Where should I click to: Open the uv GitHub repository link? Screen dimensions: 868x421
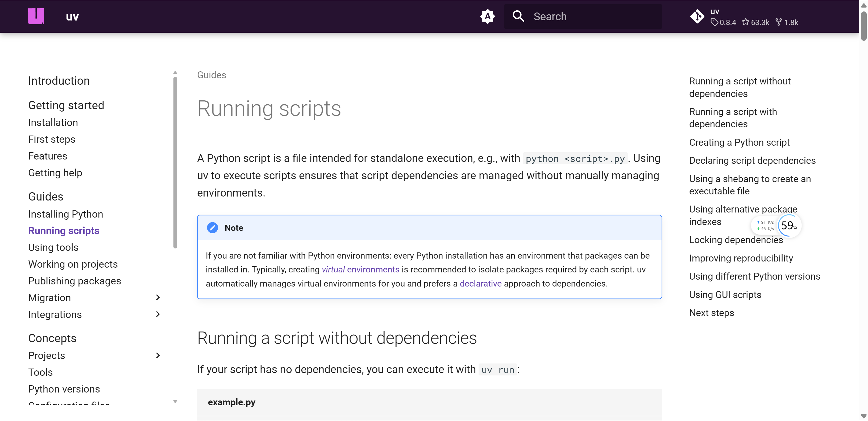[x=745, y=17]
